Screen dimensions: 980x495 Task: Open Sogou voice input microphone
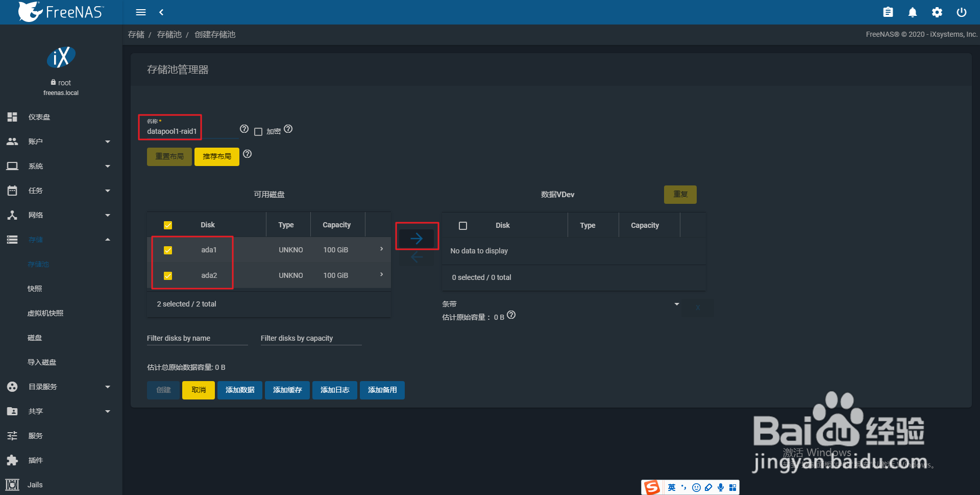pos(721,487)
